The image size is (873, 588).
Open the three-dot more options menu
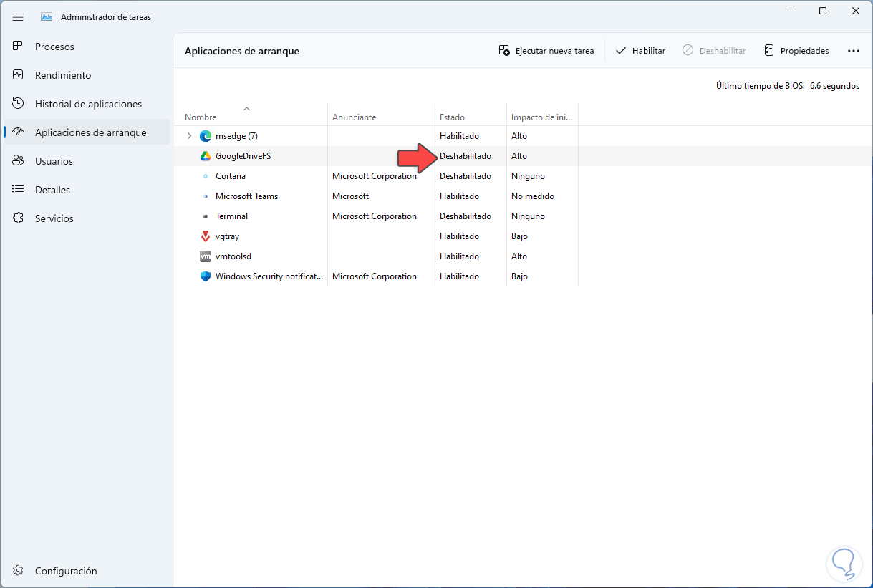[x=853, y=51]
